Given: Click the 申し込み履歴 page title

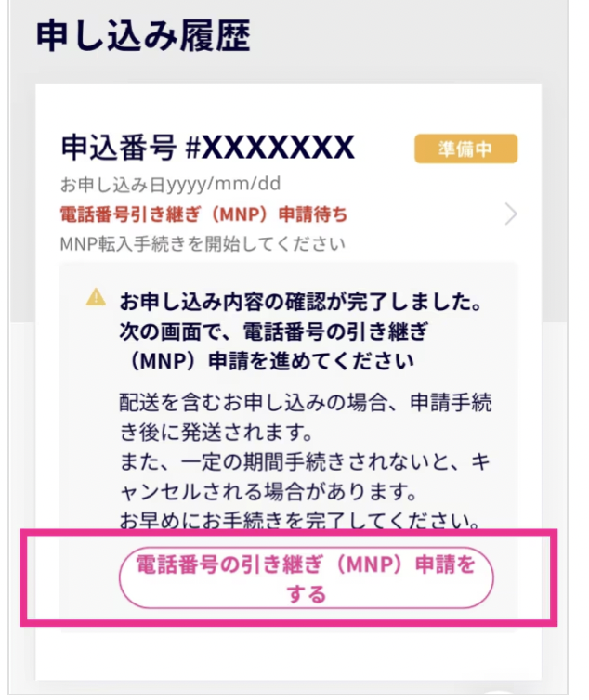Looking at the screenshot, I should click(143, 35).
